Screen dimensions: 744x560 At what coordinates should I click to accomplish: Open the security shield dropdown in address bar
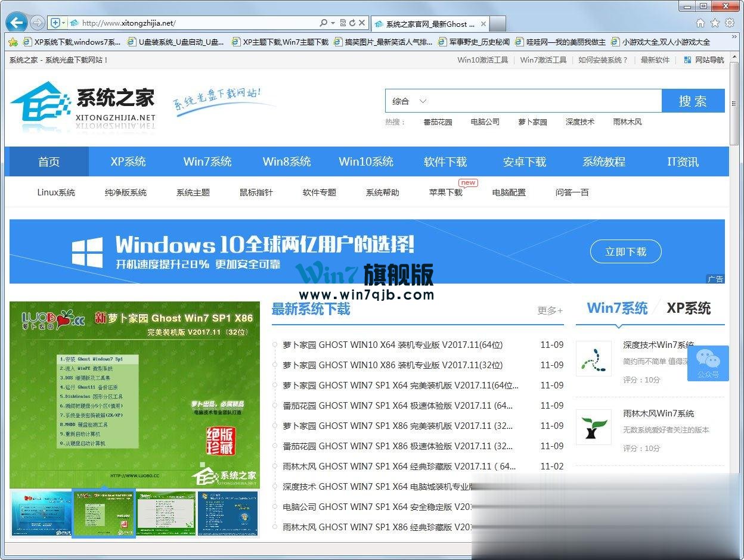click(58, 23)
